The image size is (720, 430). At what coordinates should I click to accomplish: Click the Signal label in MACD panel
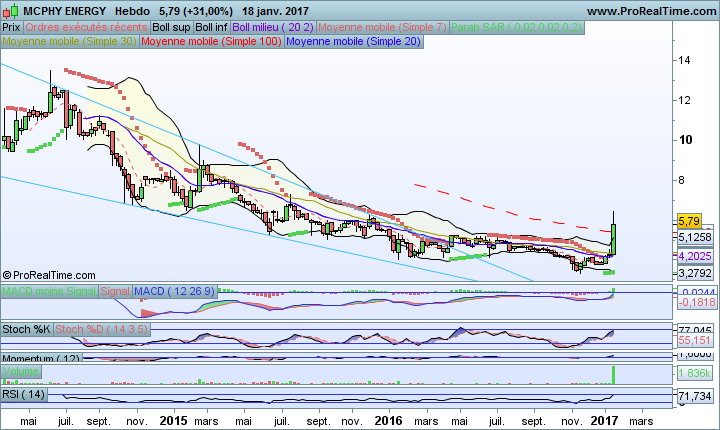point(115,291)
